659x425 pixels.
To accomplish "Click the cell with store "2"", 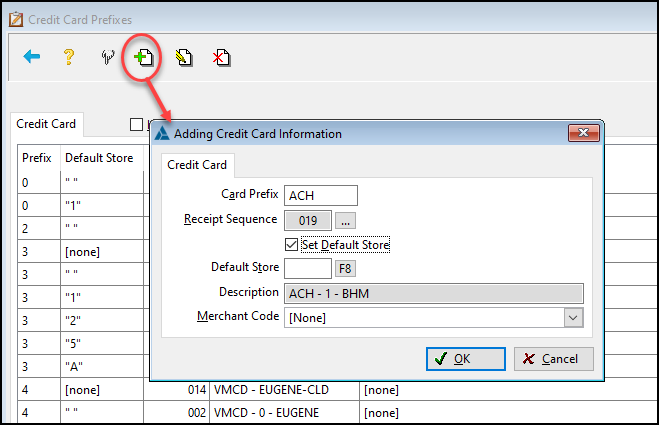I will coord(102,320).
